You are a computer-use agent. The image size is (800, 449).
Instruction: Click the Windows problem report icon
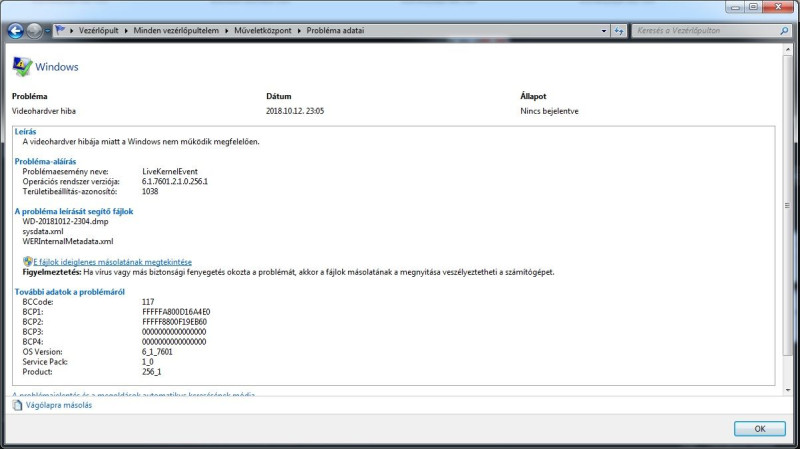22,67
